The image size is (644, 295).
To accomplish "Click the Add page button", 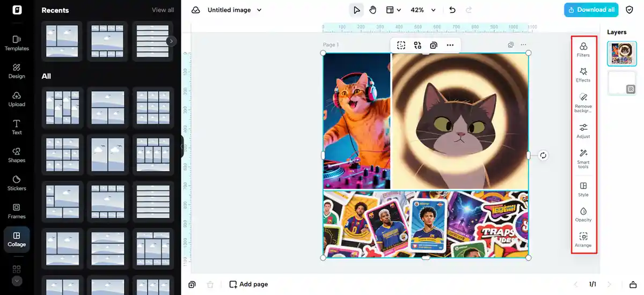I will [248, 284].
